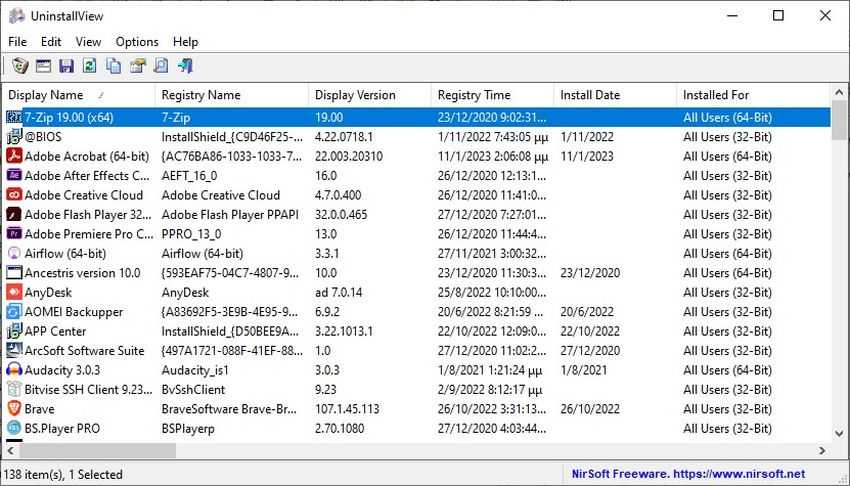Open the Properties toolbar icon
This screenshot has height=486, width=850.
coord(138,66)
